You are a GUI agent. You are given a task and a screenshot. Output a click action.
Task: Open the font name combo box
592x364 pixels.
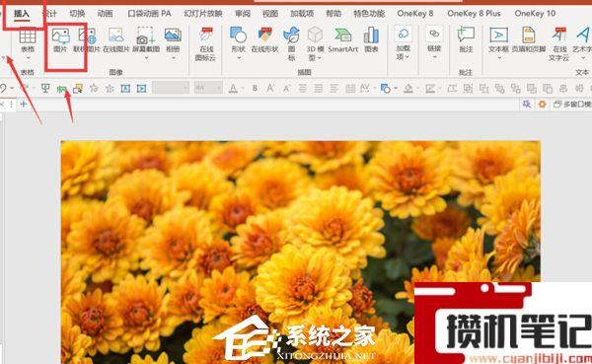click(x=171, y=88)
